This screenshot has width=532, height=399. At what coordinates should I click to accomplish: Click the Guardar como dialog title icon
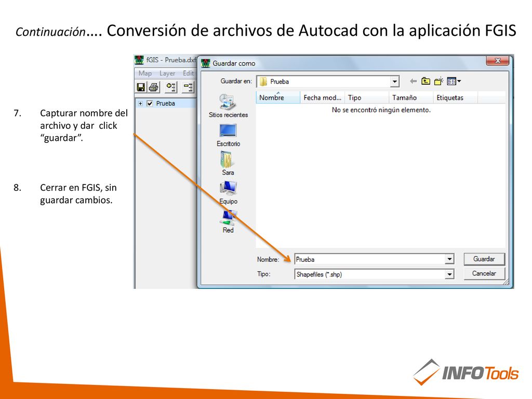point(206,63)
